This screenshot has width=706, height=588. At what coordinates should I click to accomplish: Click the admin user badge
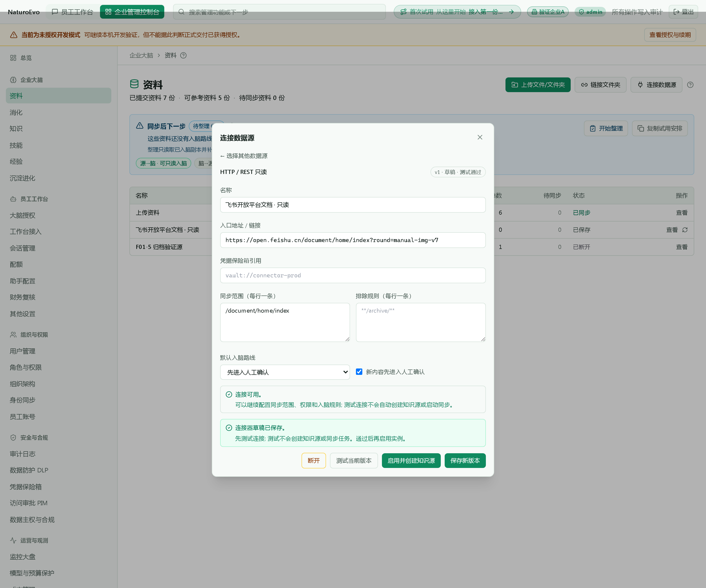click(x=590, y=12)
